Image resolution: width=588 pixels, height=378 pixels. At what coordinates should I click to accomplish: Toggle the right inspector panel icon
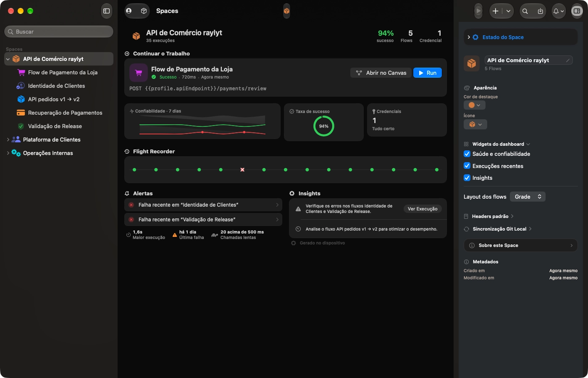(x=577, y=11)
